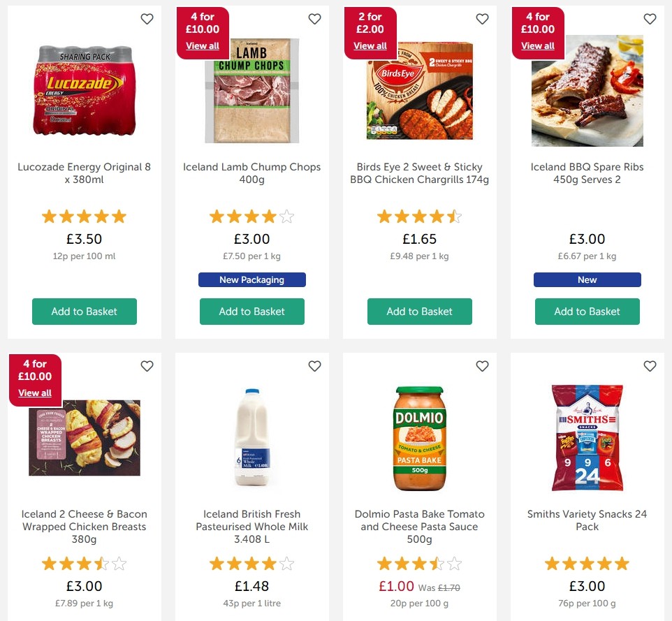Add Iceland Lamb Chump Chops to Basket
The width and height of the screenshot is (672, 621).
[251, 312]
